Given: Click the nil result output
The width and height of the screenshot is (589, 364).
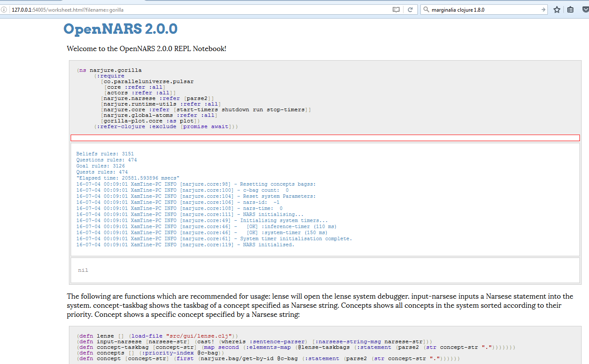Looking at the screenshot, I should (x=83, y=270).
